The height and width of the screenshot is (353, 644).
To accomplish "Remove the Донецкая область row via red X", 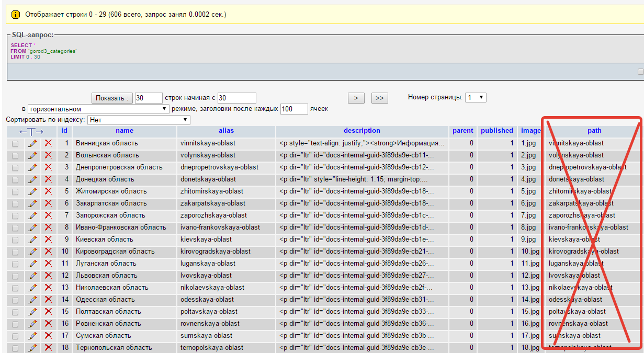I will (x=49, y=179).
